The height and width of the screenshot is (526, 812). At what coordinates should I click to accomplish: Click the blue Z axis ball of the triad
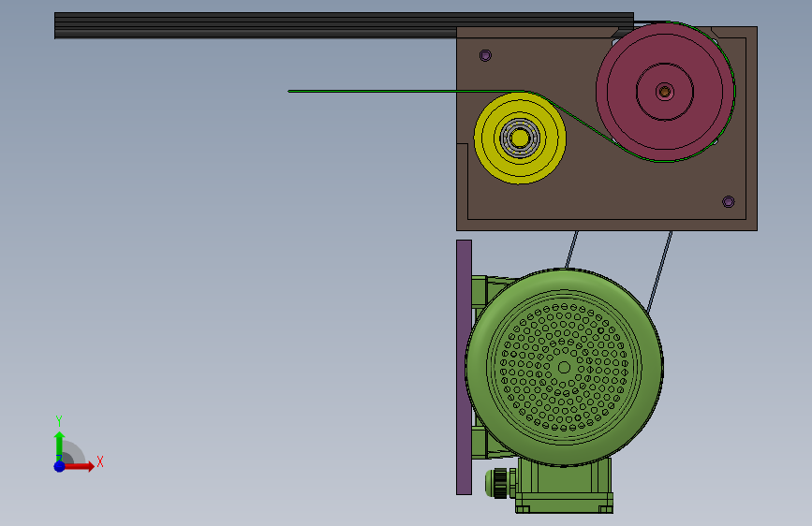[x=59, y=466]
